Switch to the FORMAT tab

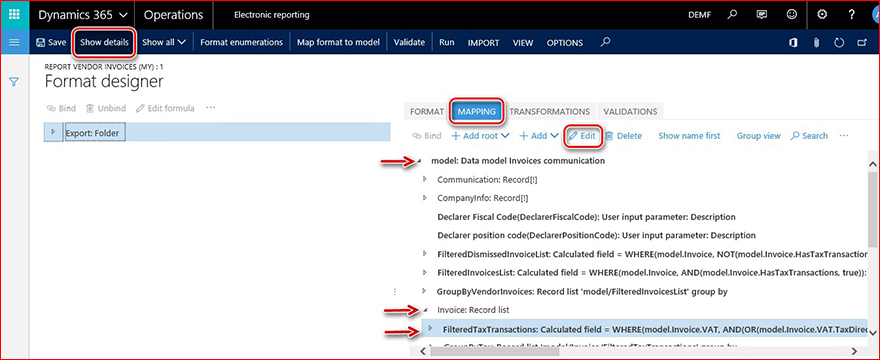(x=427, y=111)
